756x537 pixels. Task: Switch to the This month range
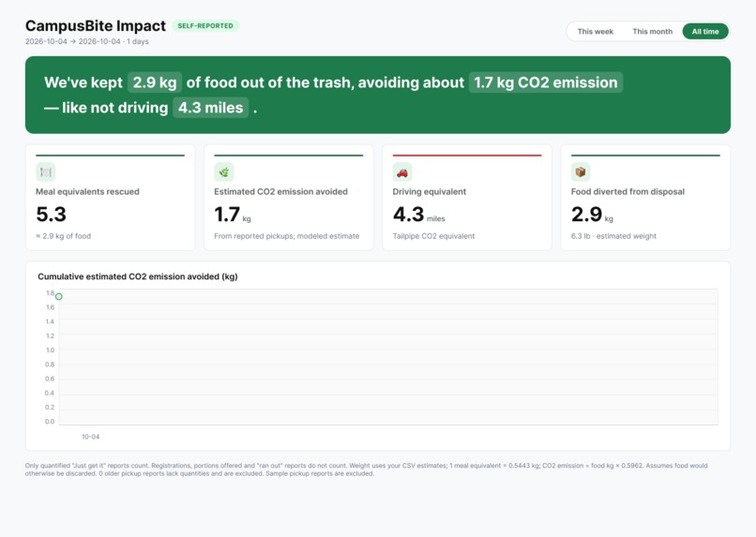[652, 31]
